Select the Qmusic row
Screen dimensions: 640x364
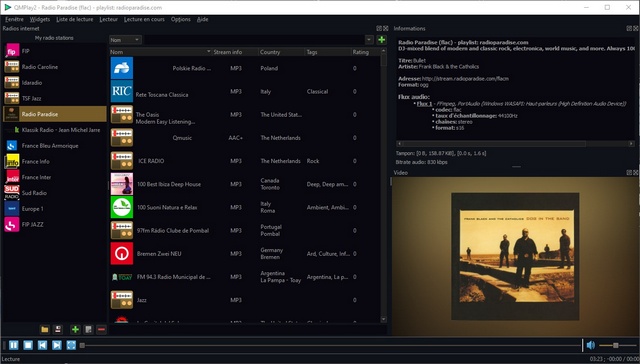[244, 138]
